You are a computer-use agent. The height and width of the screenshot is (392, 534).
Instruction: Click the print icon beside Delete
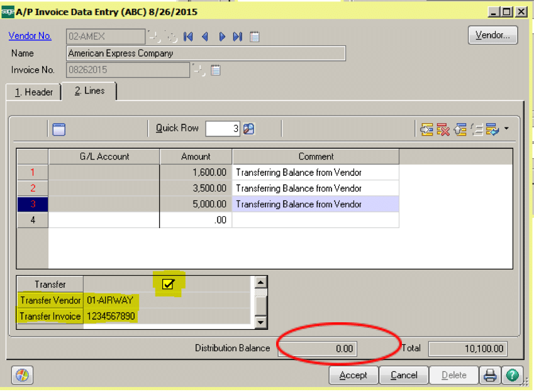pyautogui.click(x=489, y=375)
